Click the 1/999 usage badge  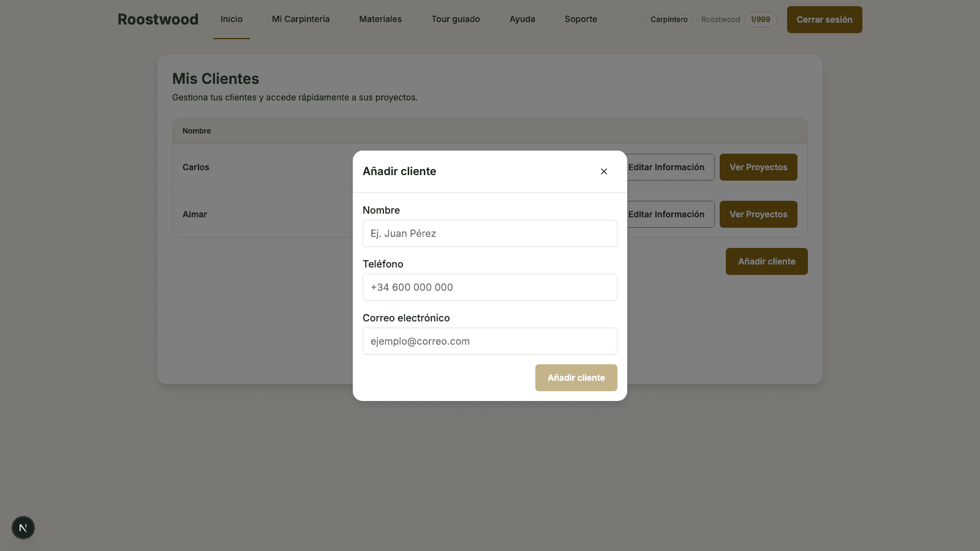tap(760, 20)
